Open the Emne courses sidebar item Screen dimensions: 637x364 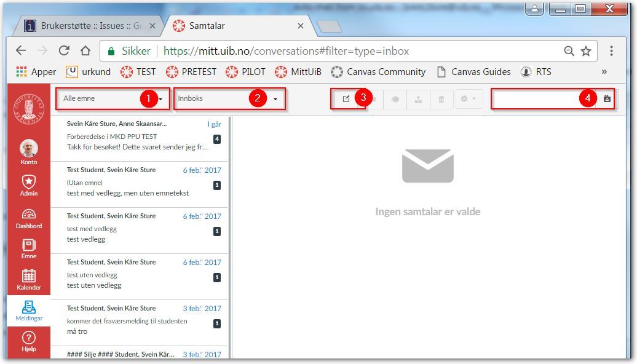tap(29, 248)
